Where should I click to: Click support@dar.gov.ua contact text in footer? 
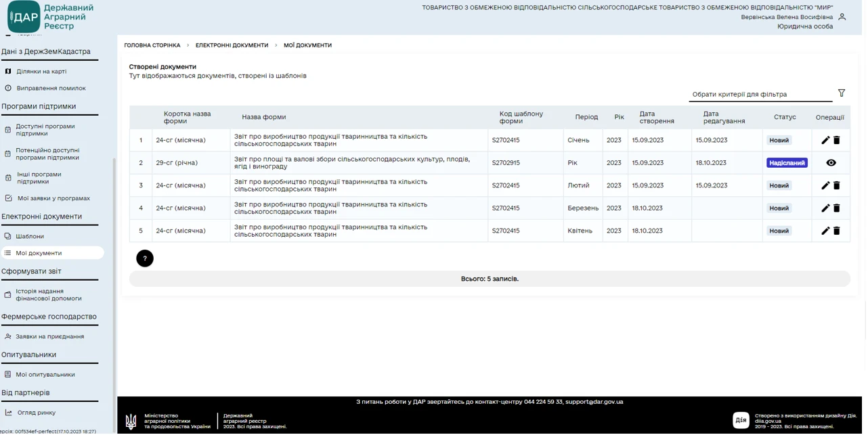[x=596, y=403]
